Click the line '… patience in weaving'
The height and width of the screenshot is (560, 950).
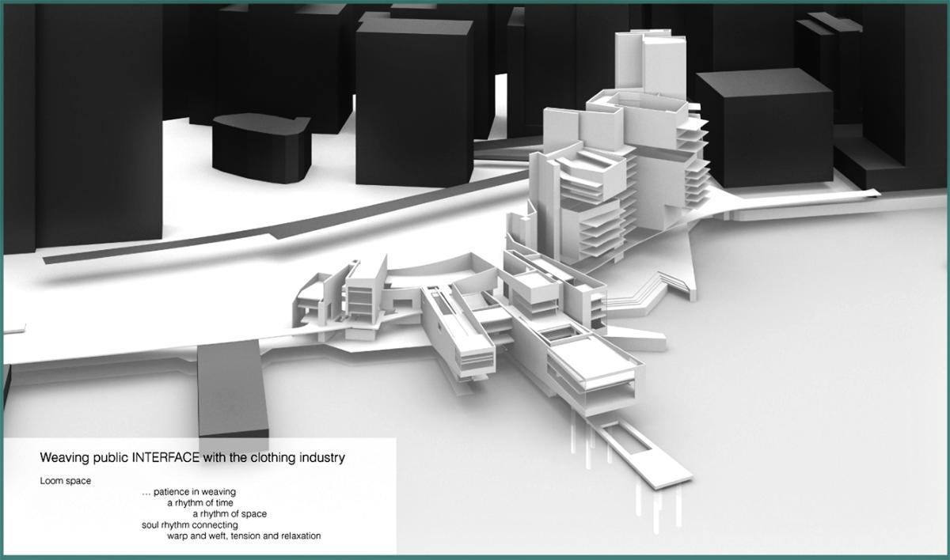(x=188, y=492)
